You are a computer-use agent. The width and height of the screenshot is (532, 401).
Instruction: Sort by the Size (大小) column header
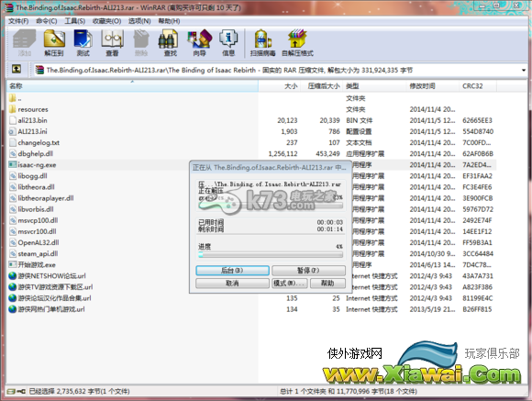click(x=279, y=86)
